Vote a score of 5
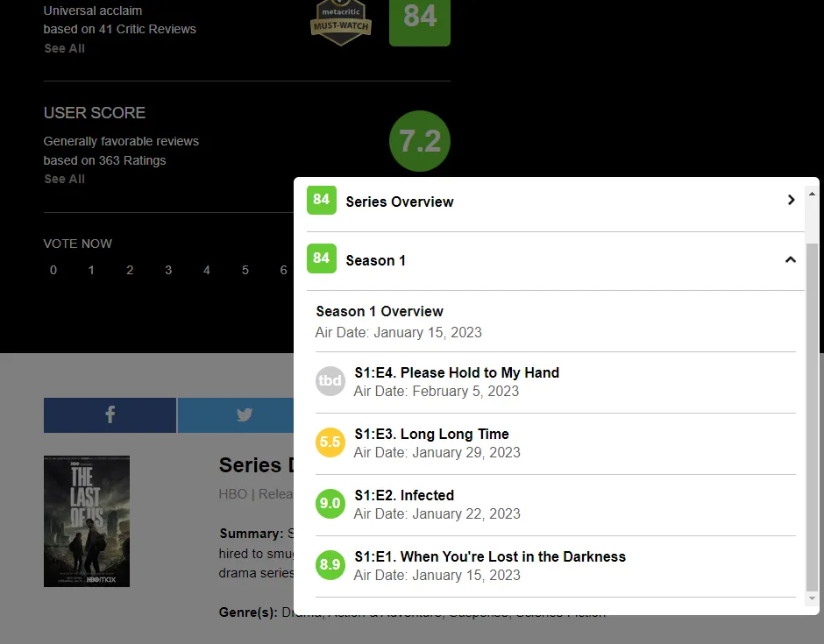 (x=245, y=270)
